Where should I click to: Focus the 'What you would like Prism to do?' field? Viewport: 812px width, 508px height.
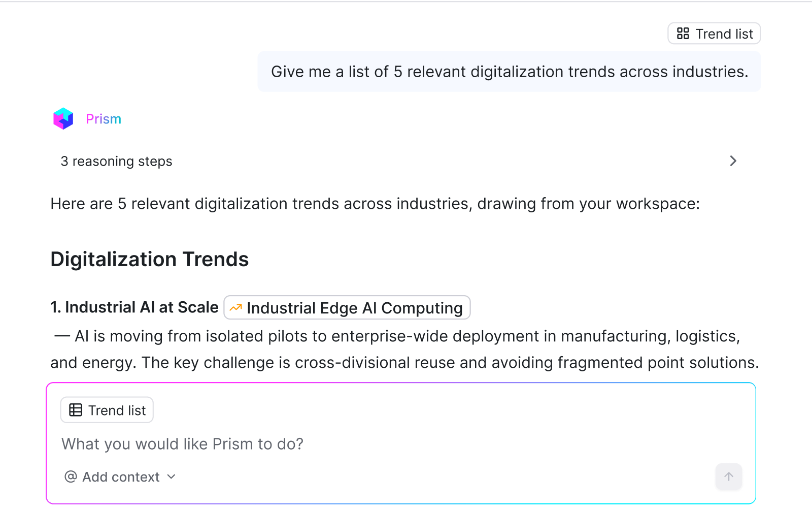(401, 444)
